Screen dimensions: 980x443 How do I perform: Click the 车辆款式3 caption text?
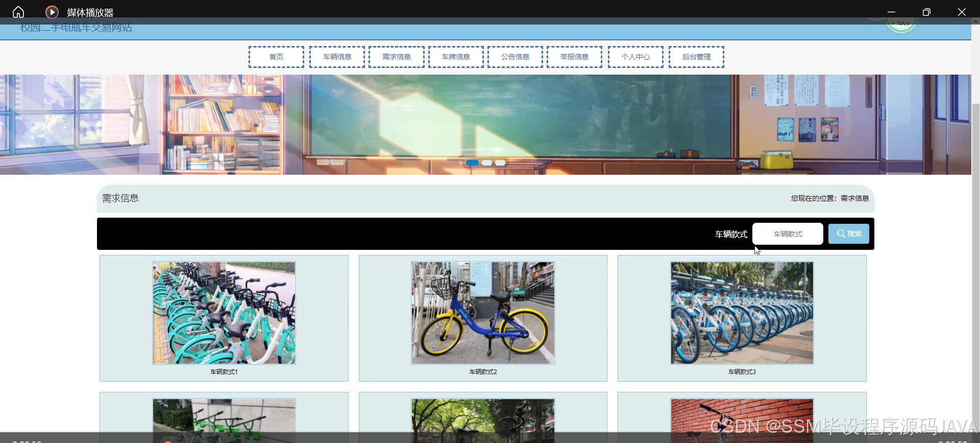[742, 372]
